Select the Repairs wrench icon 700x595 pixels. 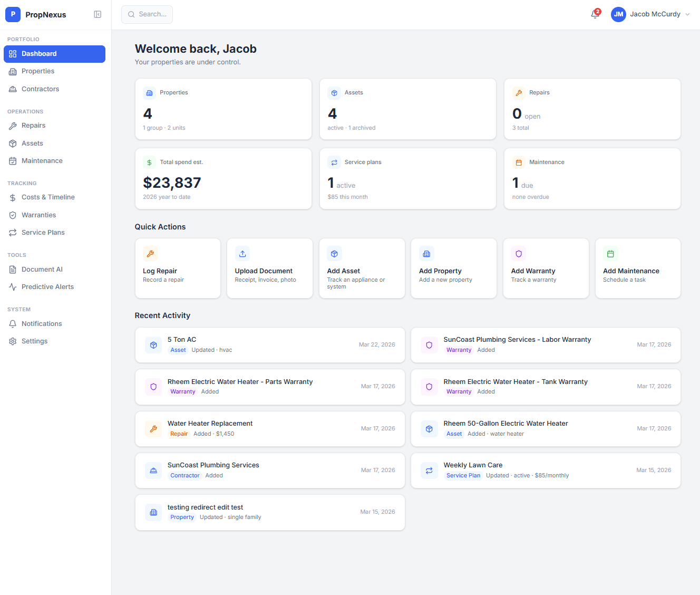click(13, 126)
